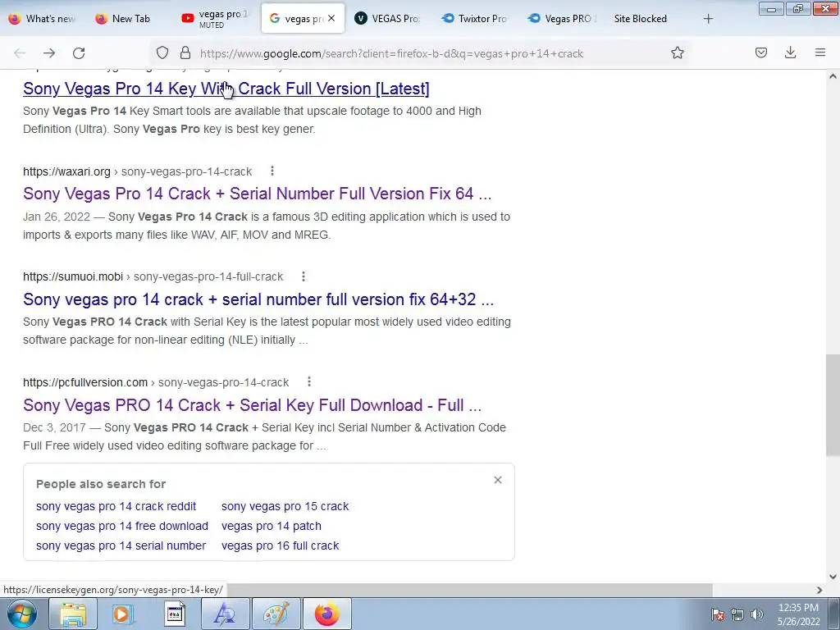The width and height of the screenshot is (840, 630).
Task: Go back to the previous page
Action: pos(20,53)
